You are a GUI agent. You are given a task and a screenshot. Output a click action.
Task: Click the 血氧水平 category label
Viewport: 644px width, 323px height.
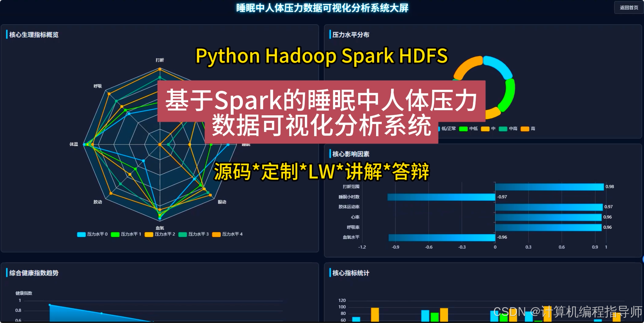(351, 237)
